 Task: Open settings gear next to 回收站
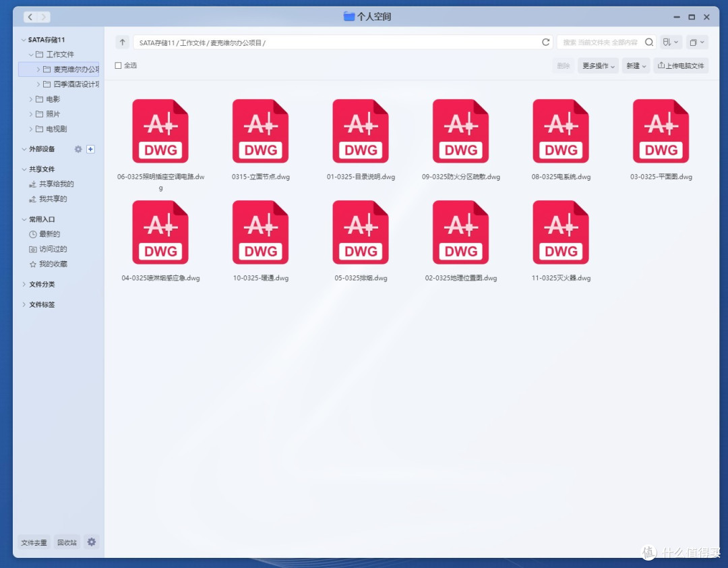[92, 542]
